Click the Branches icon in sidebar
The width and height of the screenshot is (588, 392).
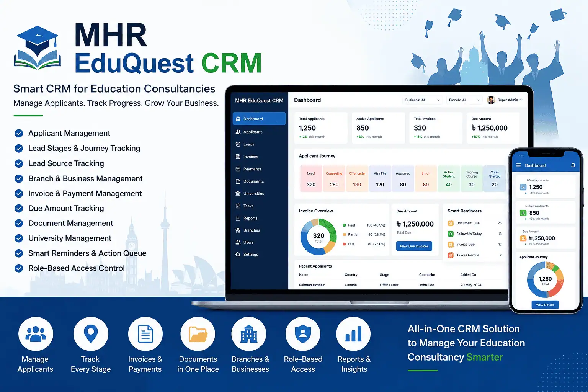[x=238, y=230]
